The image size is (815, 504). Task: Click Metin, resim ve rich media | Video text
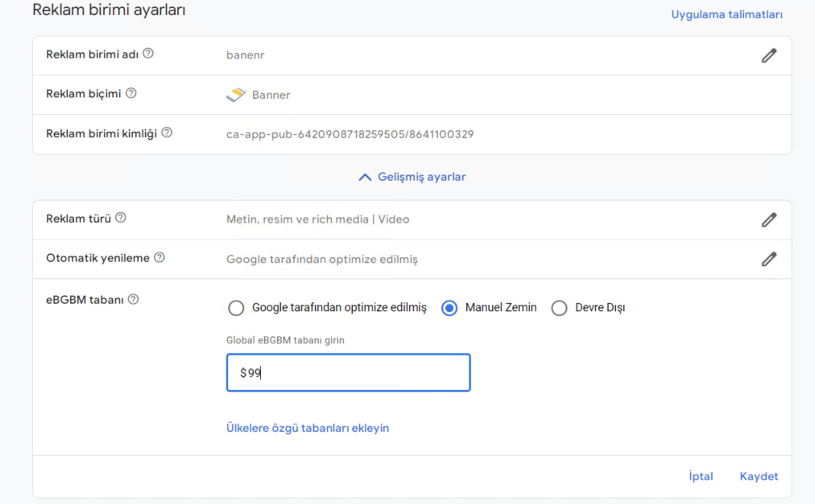[x=318, y=219]
